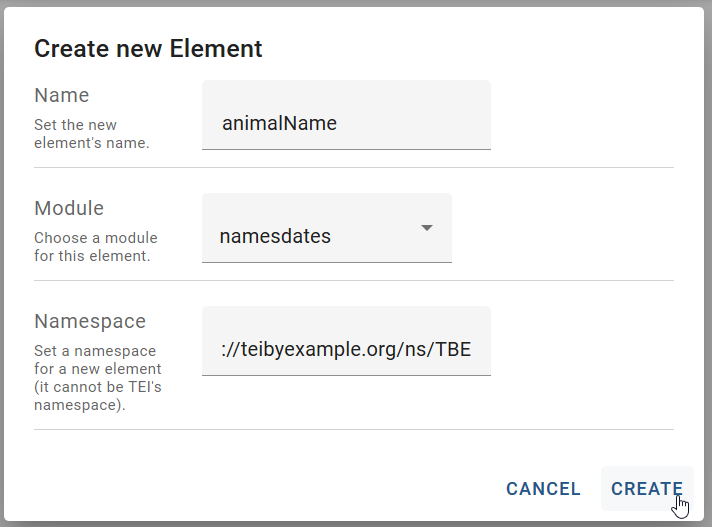712x527 pixels.
Task: Click the 'Create new Element' dialog title
Action: pyautogui.click(x=148, y=48)
